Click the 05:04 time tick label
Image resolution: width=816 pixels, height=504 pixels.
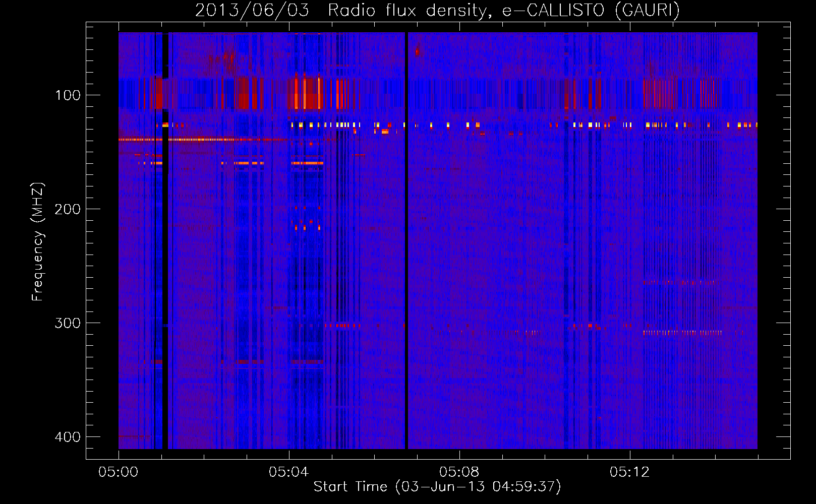click(x=288, y=472)
